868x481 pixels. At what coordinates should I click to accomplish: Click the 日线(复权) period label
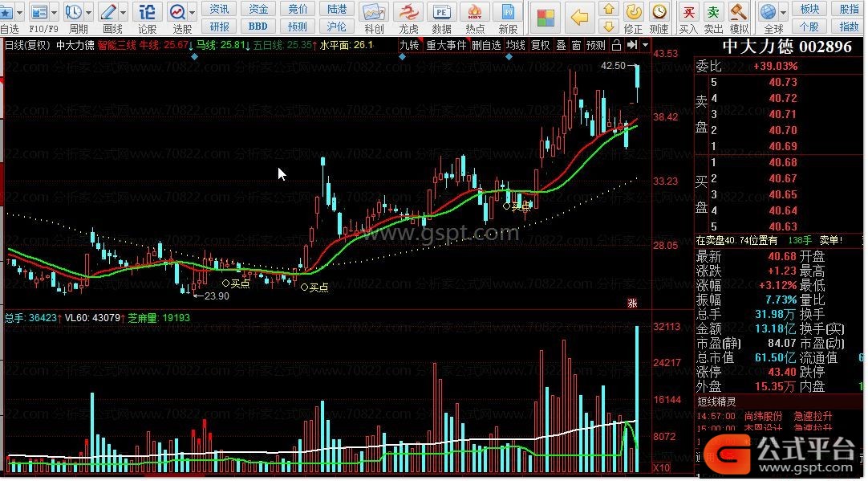(x=27, y=45)
